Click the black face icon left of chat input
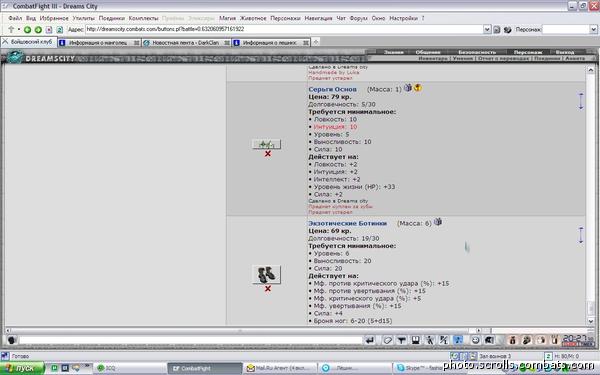 pyautogui.click(x=11, y=340)
